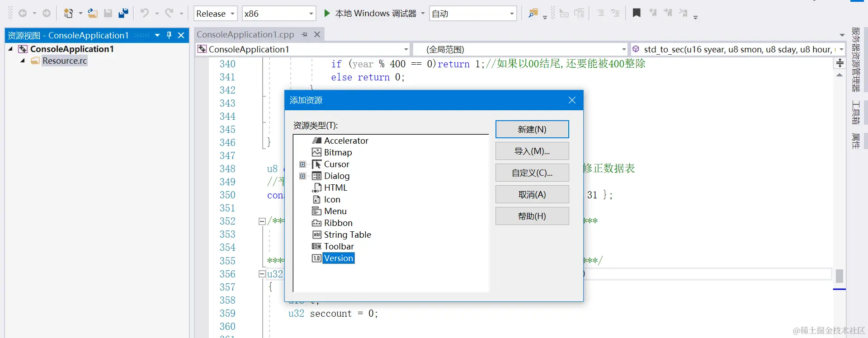Open the 属性 side tab
Viewport: 868px width, 338px height.
[x=856, y=141]
